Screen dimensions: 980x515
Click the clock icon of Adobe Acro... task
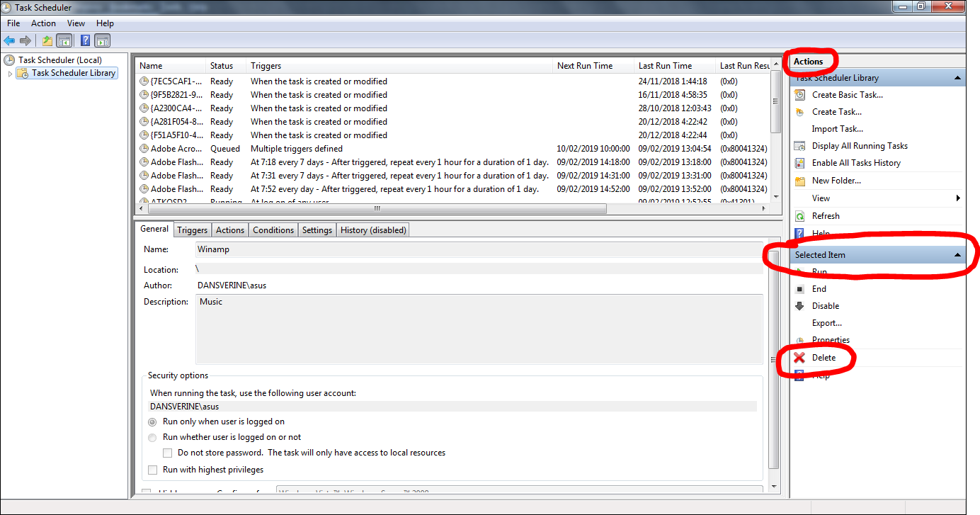(144, 149)
